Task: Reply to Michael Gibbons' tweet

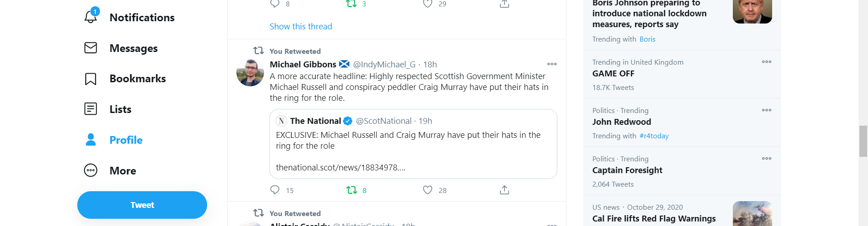Action: click(275, 190)
